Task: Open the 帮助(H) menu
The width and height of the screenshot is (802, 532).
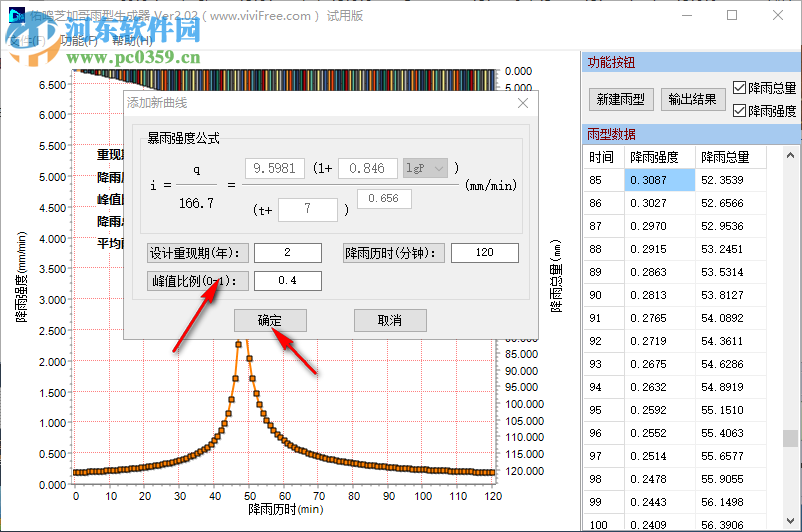Action: [132, 41]
